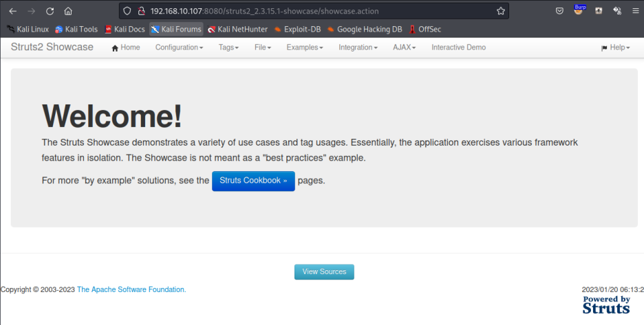Open the Kali Tools bookmark
The width and height of the screenshot is (644, 325).
[76, 29]
